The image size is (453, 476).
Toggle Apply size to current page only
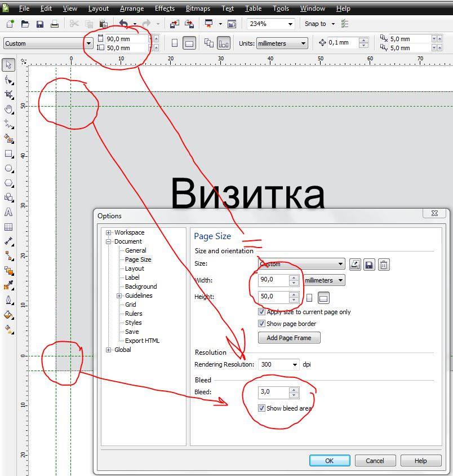click(261, 312)
